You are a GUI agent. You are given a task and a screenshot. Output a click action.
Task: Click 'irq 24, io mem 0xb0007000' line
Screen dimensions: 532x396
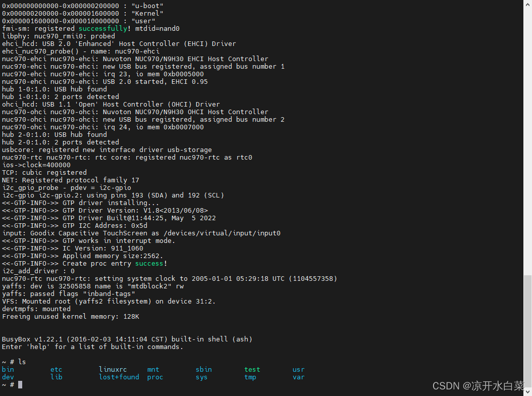[103, 127]
